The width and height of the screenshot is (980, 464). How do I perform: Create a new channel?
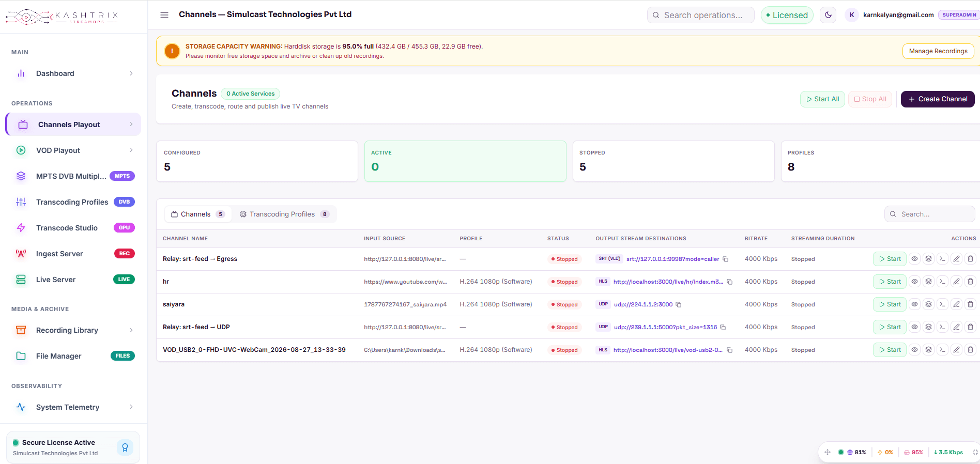(938, 99)
